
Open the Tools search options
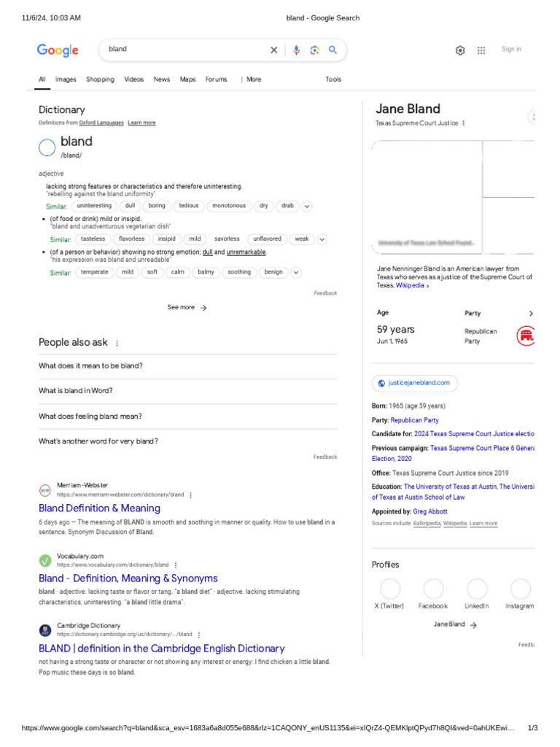tap(333, 80)
